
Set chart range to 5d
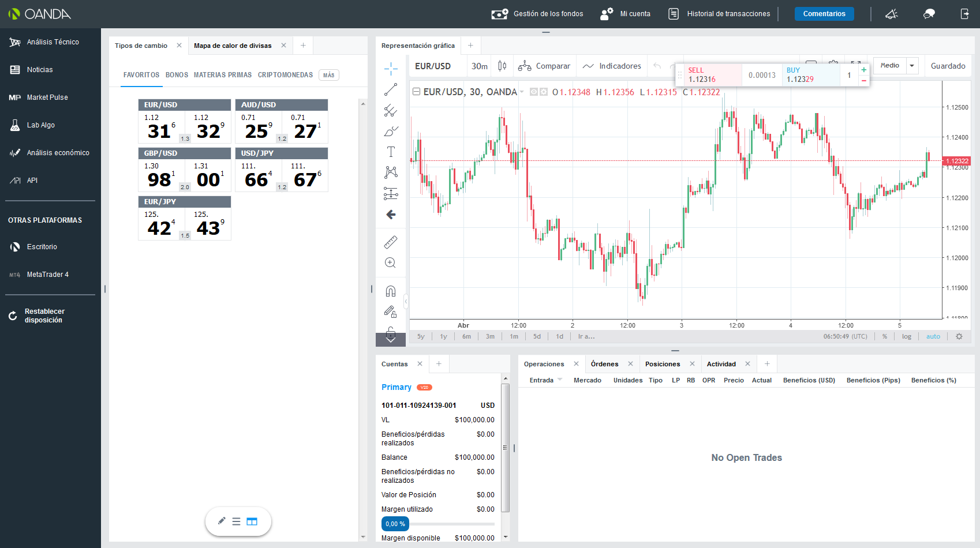[537, 336]
